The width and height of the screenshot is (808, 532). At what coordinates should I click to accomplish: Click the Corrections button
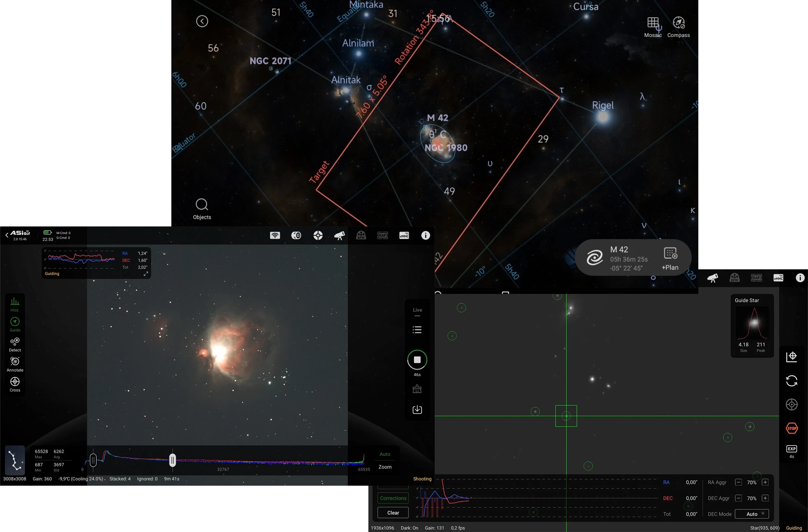click(x=393, y=498)
